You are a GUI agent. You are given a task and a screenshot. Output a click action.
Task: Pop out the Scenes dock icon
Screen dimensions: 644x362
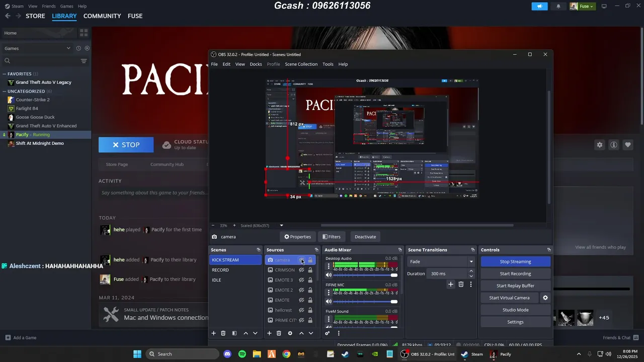tap(259, 250)
